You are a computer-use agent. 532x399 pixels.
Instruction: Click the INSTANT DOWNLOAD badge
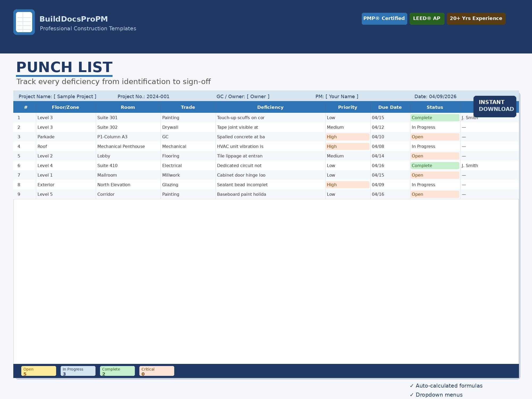[x=495, y=106]
